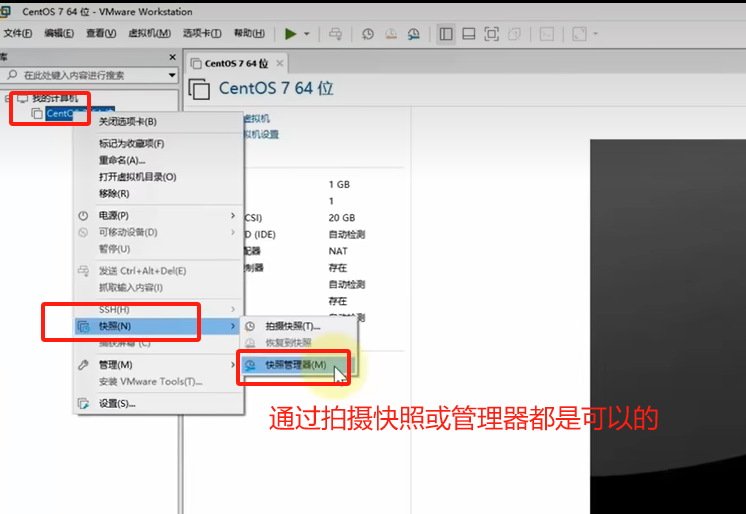746x514 pixels.
Task: Open the 快照(N) submenu entry
Action: coord(157,326)
